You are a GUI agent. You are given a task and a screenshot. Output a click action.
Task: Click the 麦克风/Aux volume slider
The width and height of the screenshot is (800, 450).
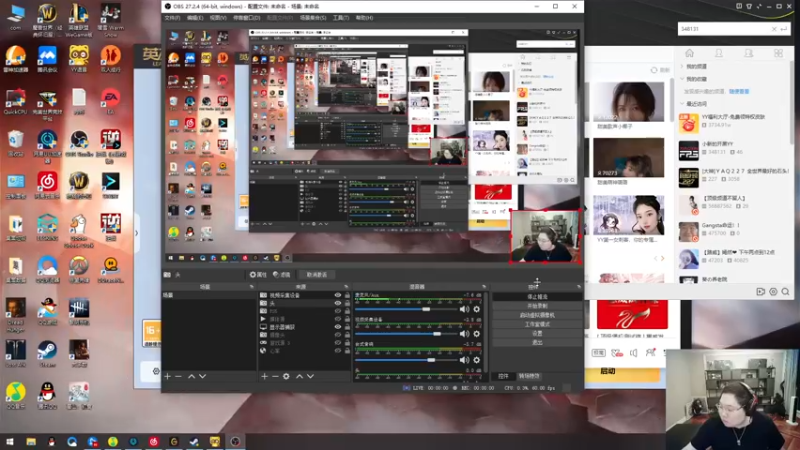click(x=406, y=309)
